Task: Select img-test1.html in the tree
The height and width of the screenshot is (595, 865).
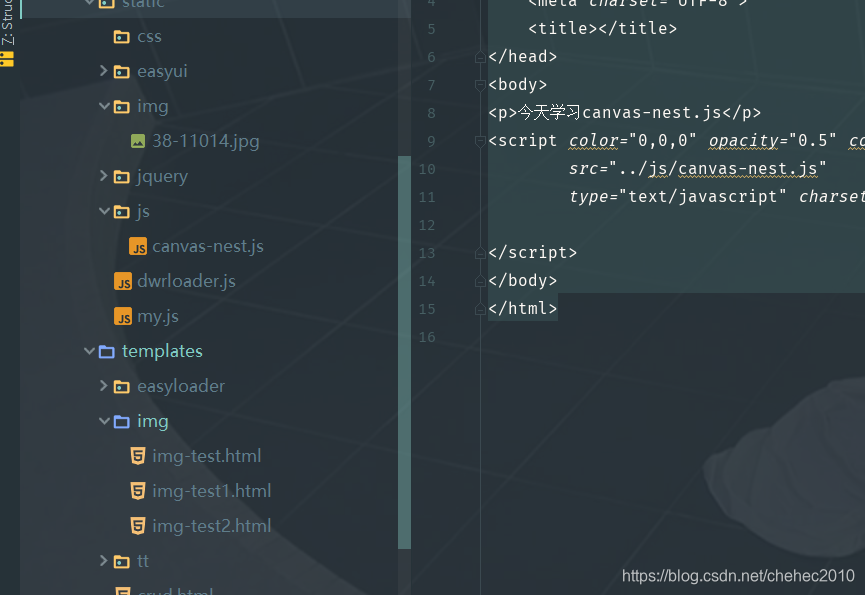Action: [x=211, y=491]
